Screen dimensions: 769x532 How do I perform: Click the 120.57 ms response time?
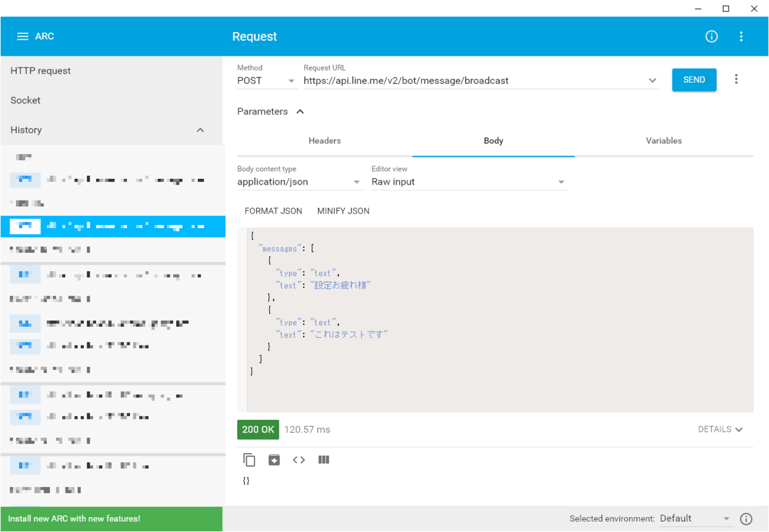[x=308, y=429]
